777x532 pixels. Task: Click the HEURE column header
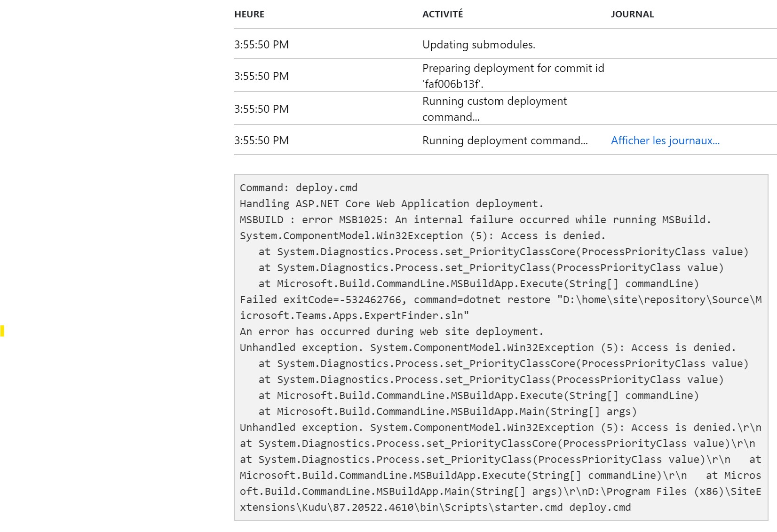tap(250, 14)
